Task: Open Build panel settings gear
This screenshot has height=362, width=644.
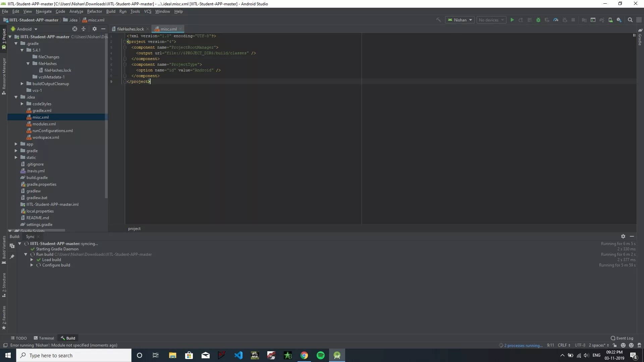Action: tap(623, 236)
